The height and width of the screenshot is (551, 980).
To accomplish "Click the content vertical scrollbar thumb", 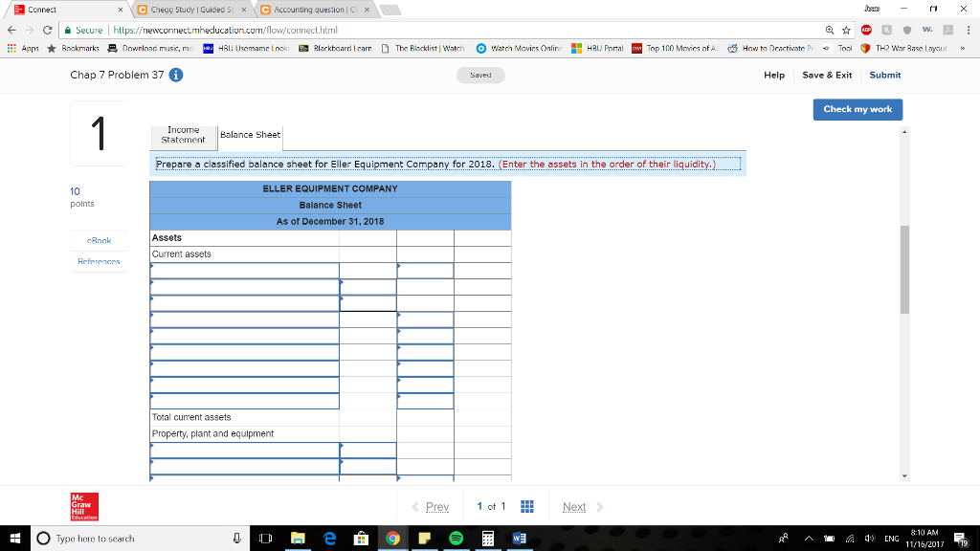I will (x=905, y=270).
